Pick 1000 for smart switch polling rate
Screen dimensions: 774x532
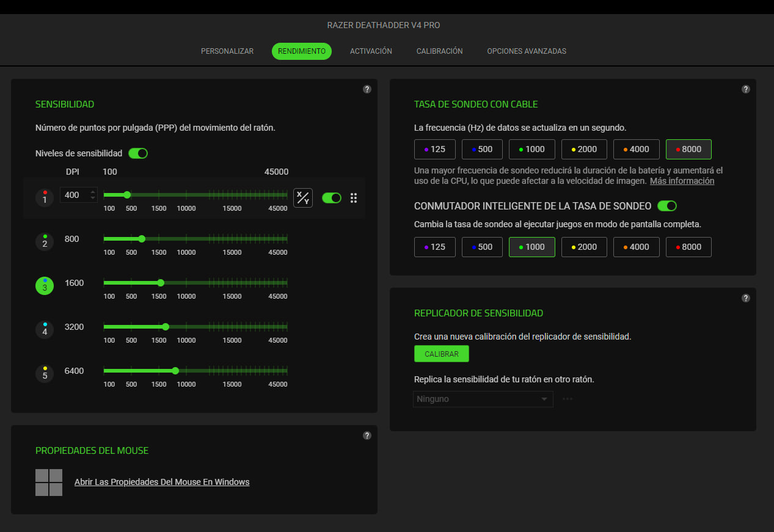(532, 247)
